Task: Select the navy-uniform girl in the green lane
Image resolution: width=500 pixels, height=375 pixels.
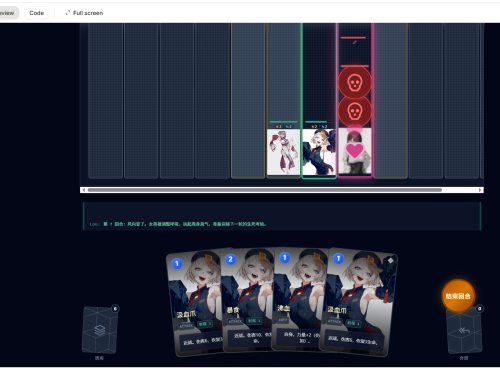Action: tap(319, 152)
